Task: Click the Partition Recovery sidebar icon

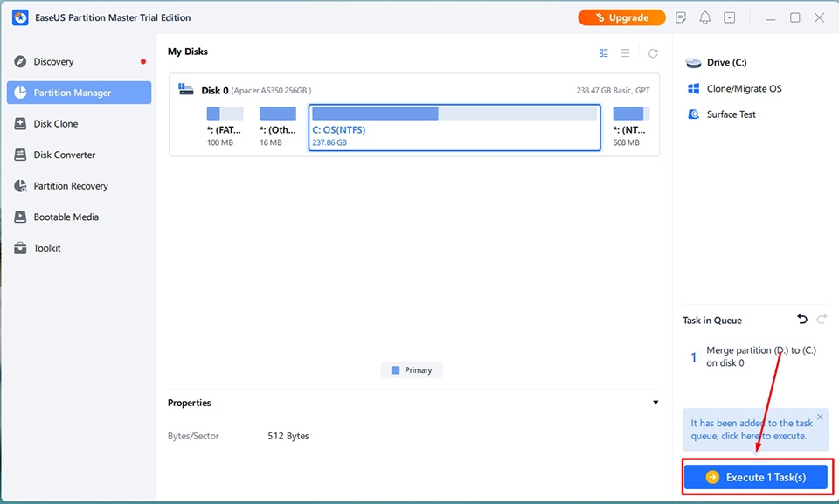Action: [20, 186]
